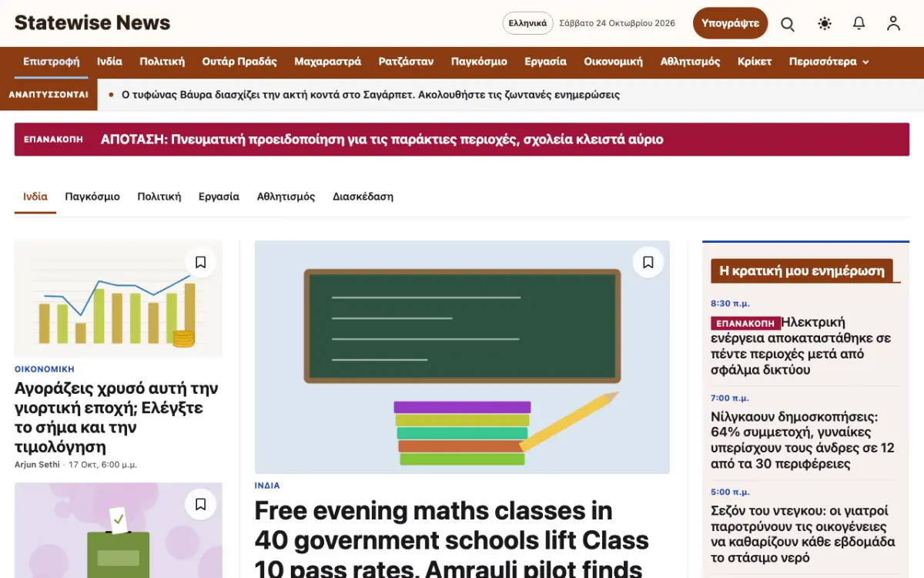
Task: Open the Μαχαραστρά section
Action: 328,62
